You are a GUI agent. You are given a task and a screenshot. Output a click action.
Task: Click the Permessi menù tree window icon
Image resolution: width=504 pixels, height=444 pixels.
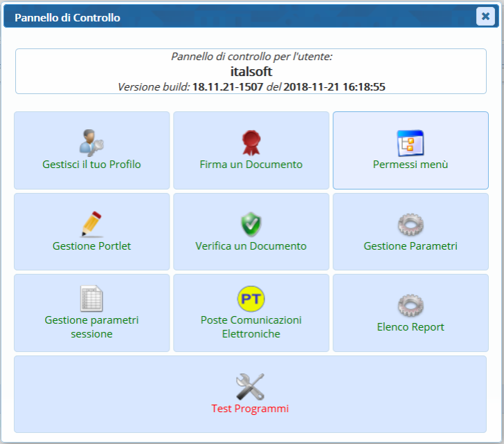(x=410, y=142)
